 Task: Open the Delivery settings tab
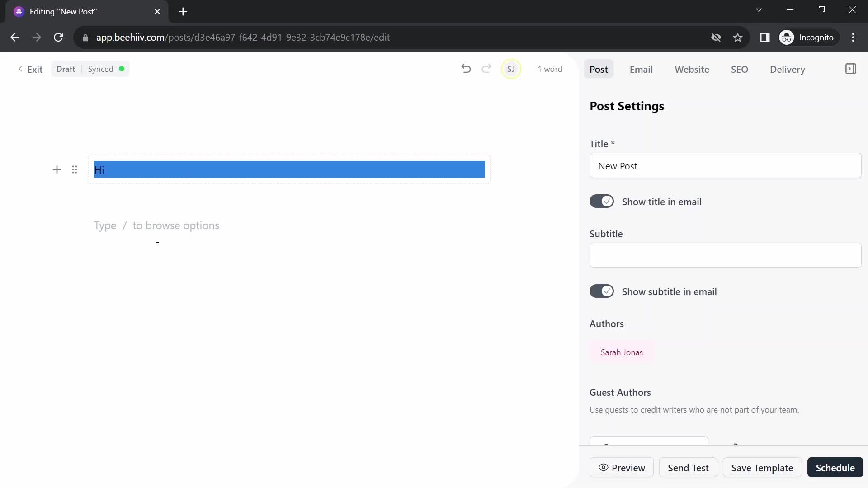point(788,69)
